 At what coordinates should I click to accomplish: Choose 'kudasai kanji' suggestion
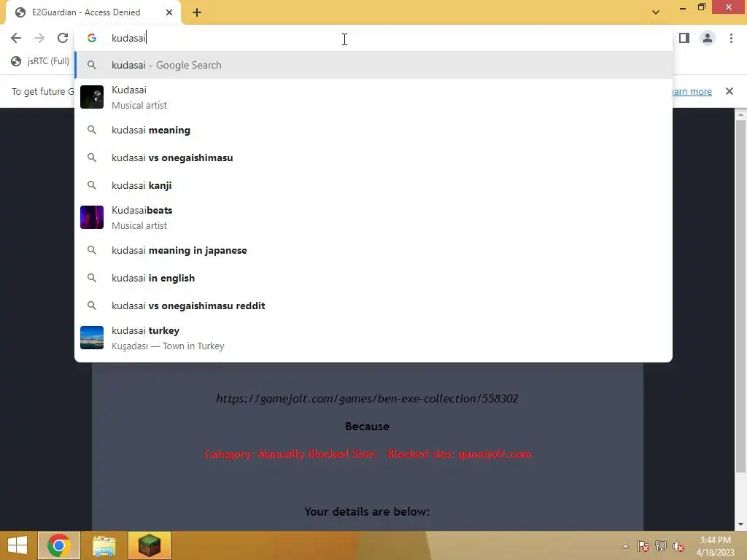(x=373, y=185)
